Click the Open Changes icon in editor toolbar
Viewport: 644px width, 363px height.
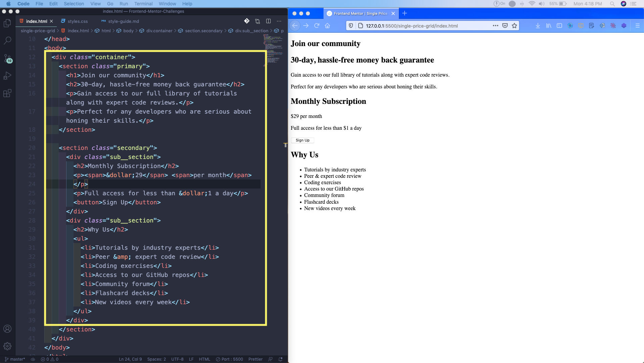pyautogui.click(x=258, y=21)
